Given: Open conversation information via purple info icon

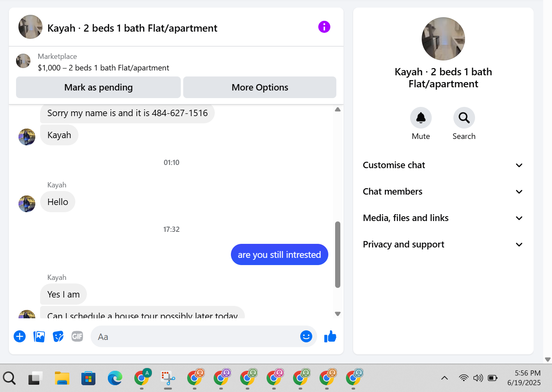Looking at the screenshot, I should [324, 27].
